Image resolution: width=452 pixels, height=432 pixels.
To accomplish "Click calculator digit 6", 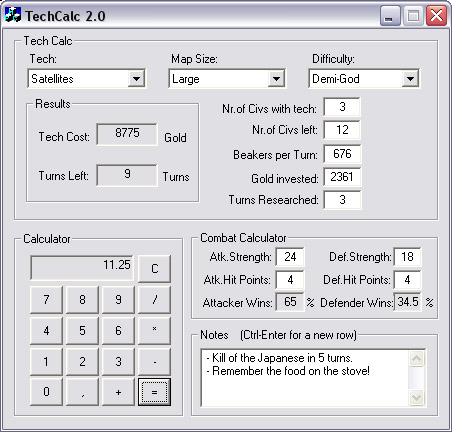I will (x=118, y=331).
